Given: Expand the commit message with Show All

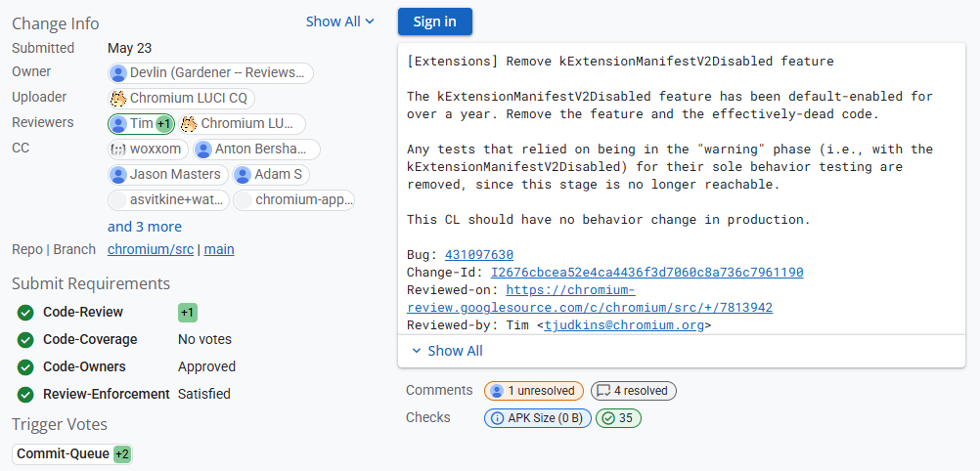Looking at the screenshot, I should click(447, 351).
